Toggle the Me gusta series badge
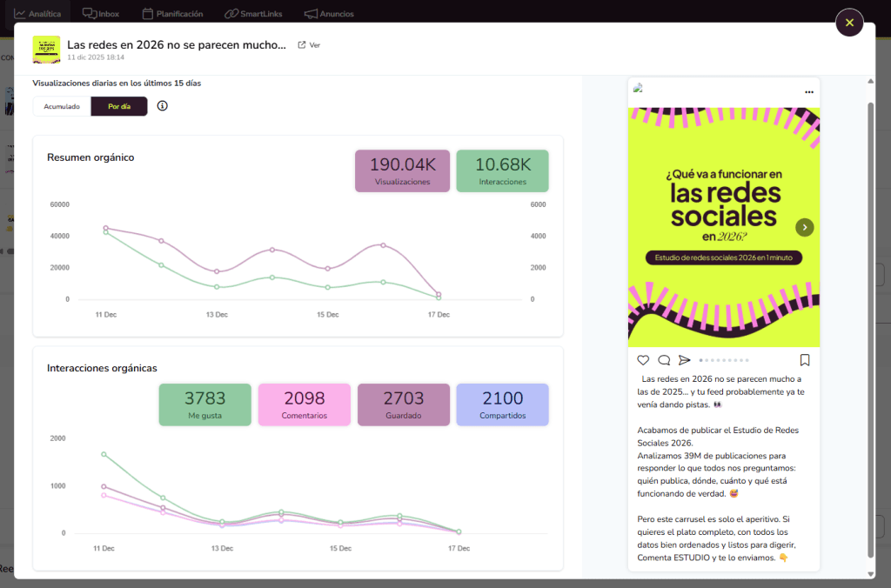891x588 pixels. click(x=204, y=404)
